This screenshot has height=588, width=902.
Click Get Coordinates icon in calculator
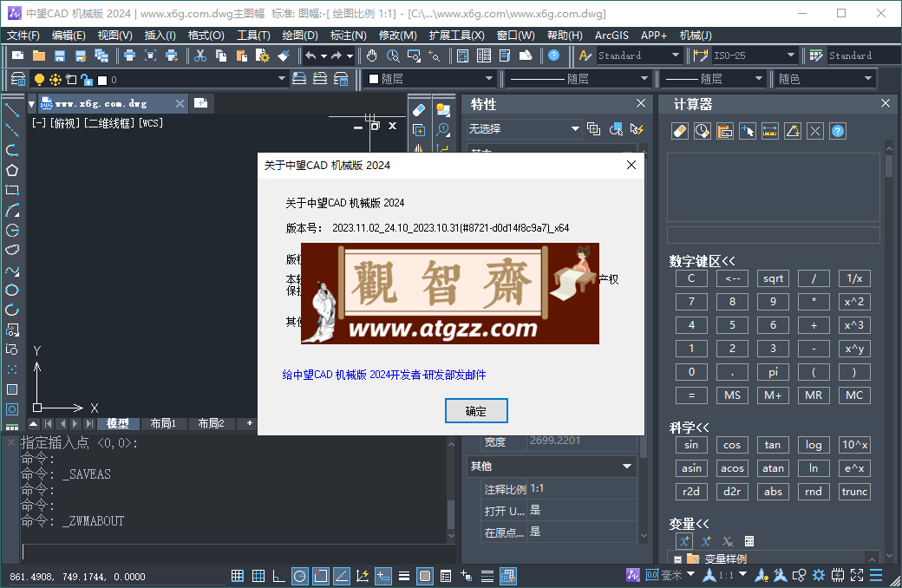point(748,131)
